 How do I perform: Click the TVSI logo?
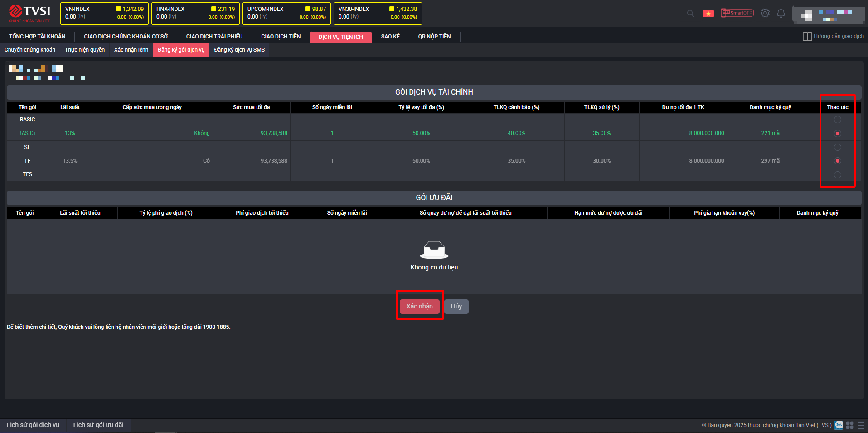point(30,13)
